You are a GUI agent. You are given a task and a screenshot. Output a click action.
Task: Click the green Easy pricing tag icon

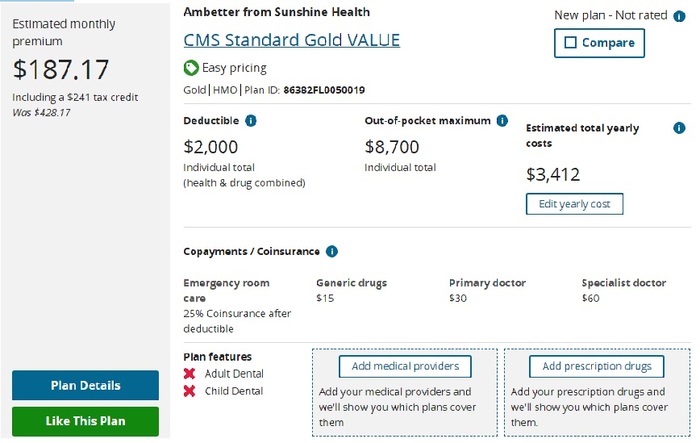coord(191,68)
